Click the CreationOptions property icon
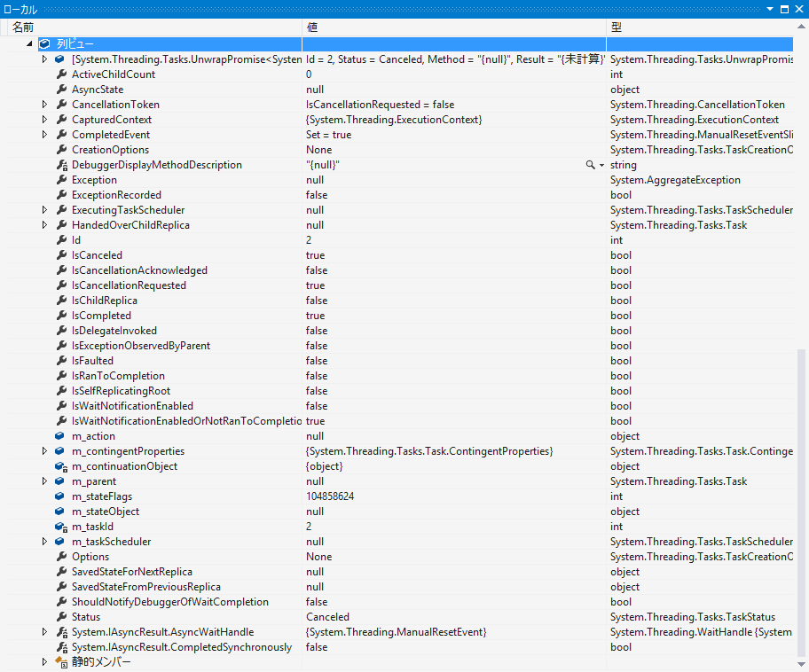Image resolution: width=809 pixels, height=672 pixels. coord(61,150)
